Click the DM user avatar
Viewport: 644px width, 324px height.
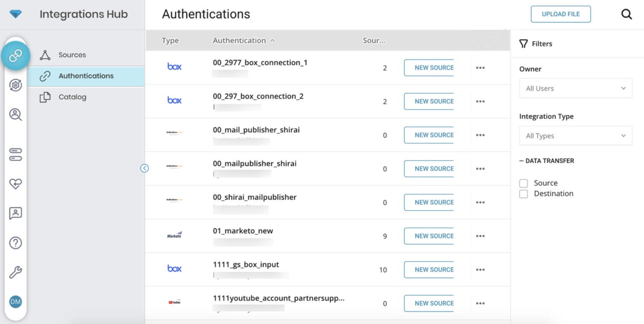(16, 302)
